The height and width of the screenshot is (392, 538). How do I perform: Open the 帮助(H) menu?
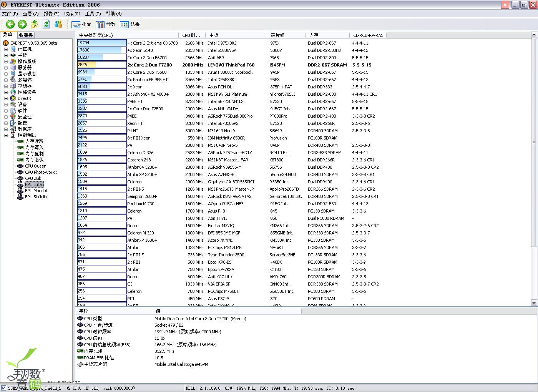[114, 14]
